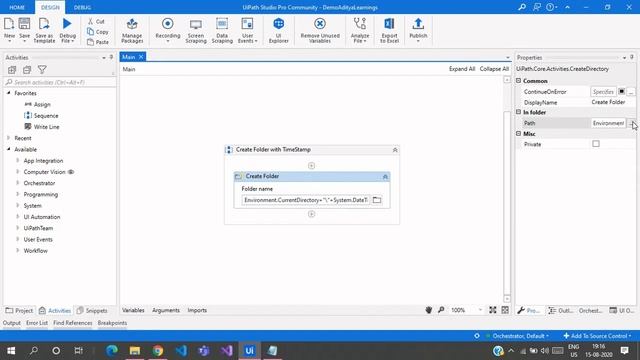The height and width of the screenshot is (360, 640).
Task: Open the Snippets panel tab
Action: tap(92, 311)
